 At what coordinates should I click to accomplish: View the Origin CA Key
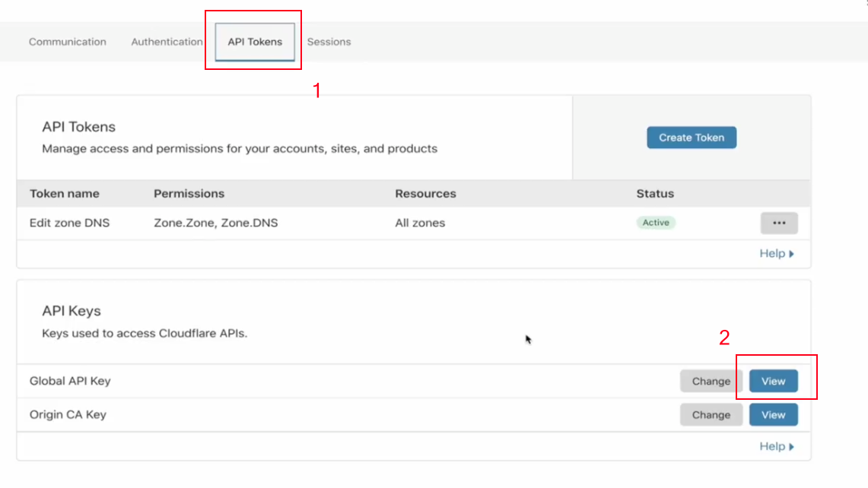[773, 415]
